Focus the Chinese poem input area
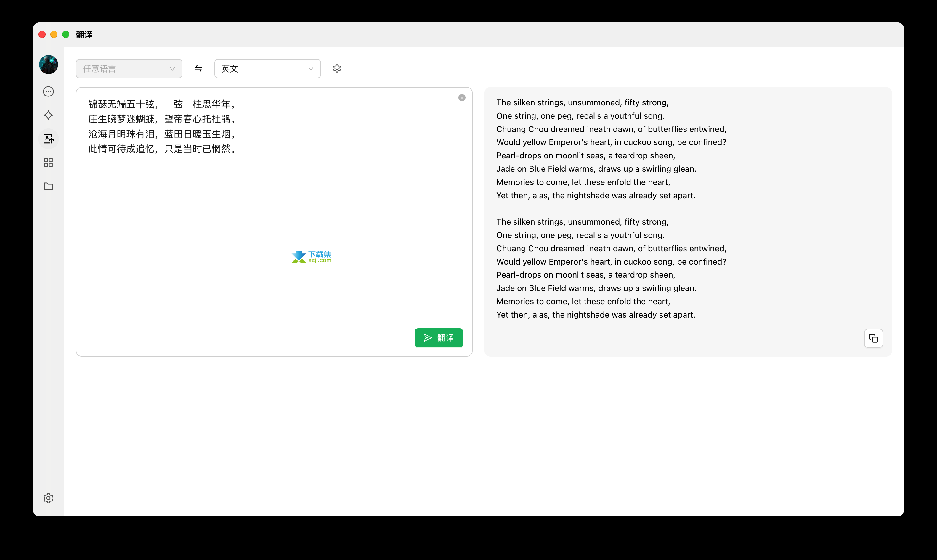The width and height of the screenshot is (937, 560). point(274,222)
